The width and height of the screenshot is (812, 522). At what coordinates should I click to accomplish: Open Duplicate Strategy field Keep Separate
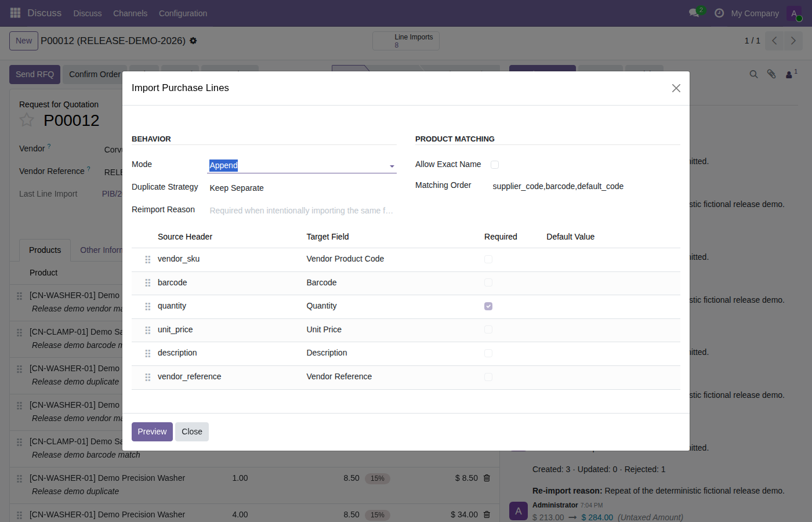(302, 188)
